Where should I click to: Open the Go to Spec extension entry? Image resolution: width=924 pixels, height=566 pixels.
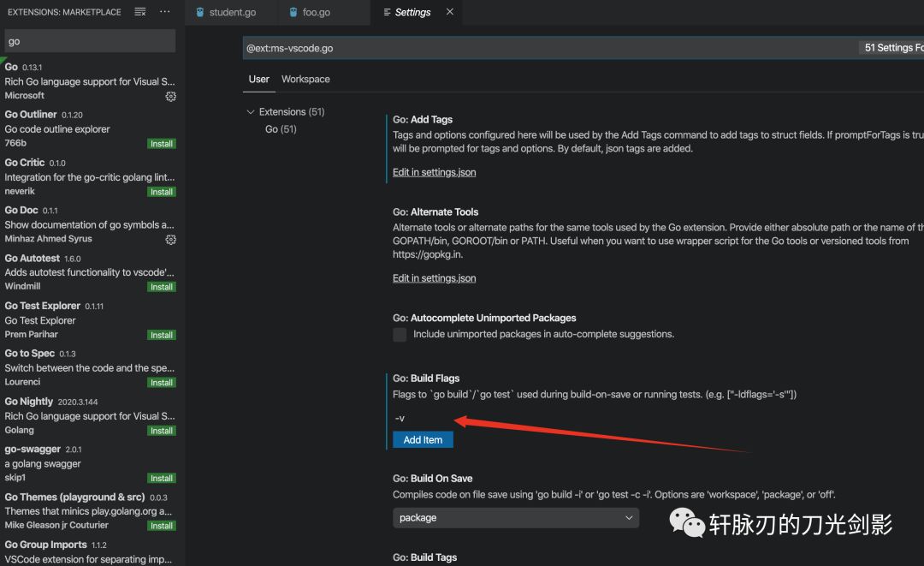90,368
